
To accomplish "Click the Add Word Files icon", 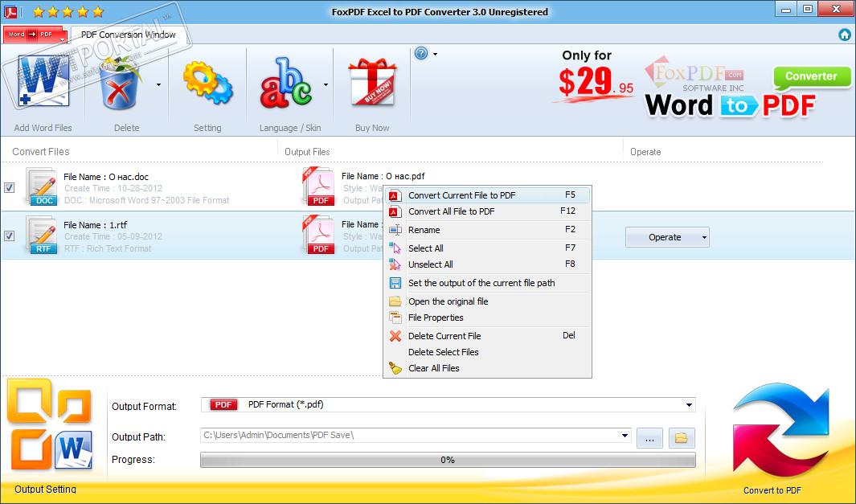I will coord(43,81).
